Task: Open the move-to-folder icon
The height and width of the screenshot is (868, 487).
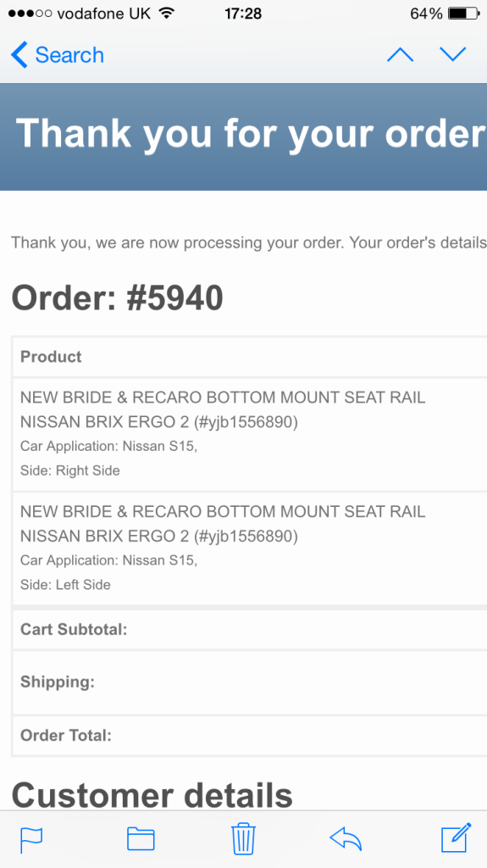Action: [x=141, y=838]
